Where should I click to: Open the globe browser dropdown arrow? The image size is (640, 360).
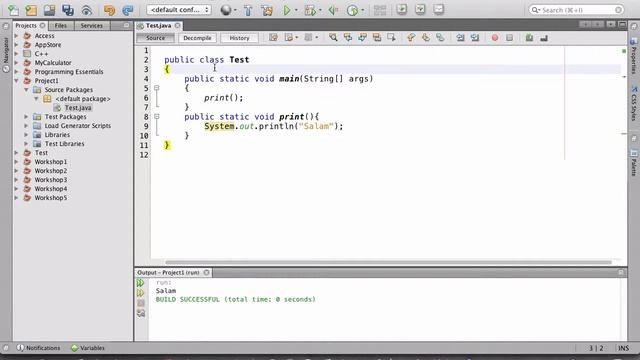tap(235, 10)
